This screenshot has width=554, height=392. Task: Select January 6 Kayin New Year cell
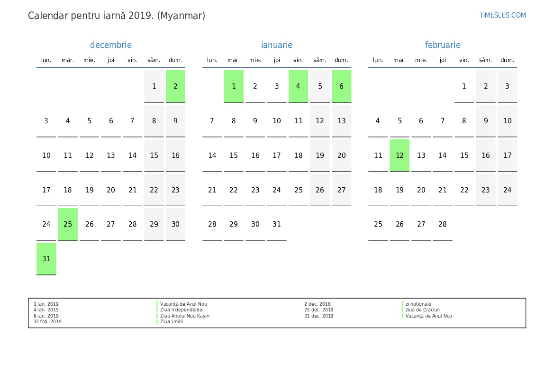click(341, 86)
